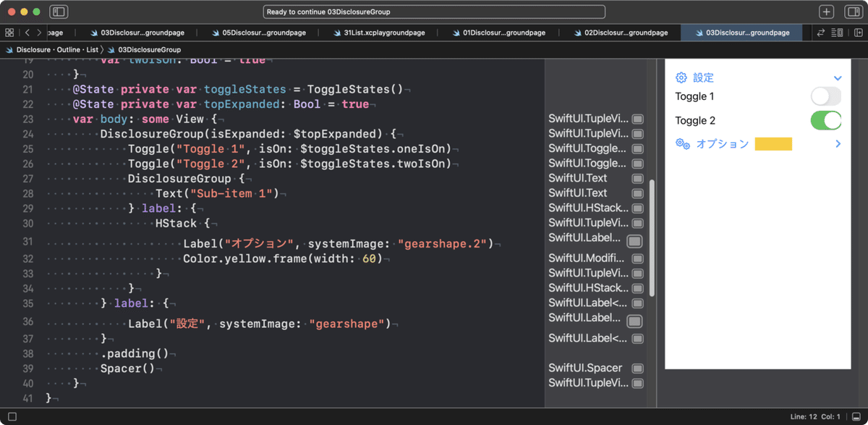868x425 pixels.
Task: Click the gearshape.2 icon next to オプション
Action: 681,143
